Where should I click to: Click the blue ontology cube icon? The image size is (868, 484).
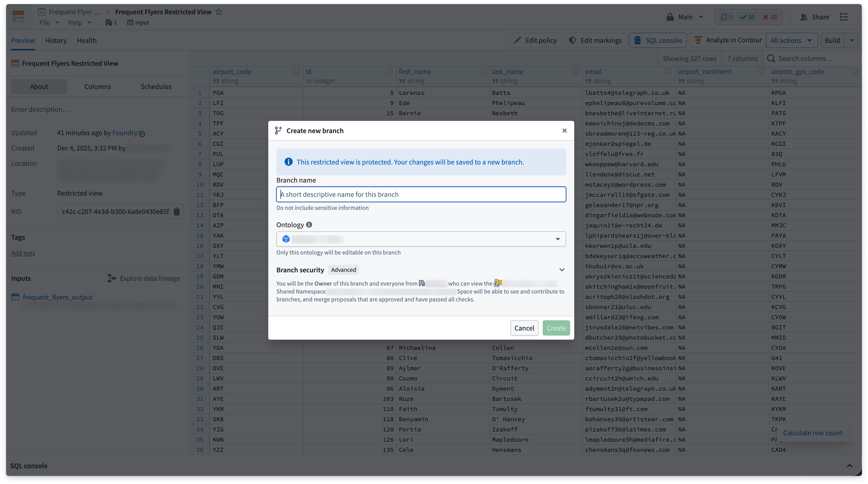[286, 239]
